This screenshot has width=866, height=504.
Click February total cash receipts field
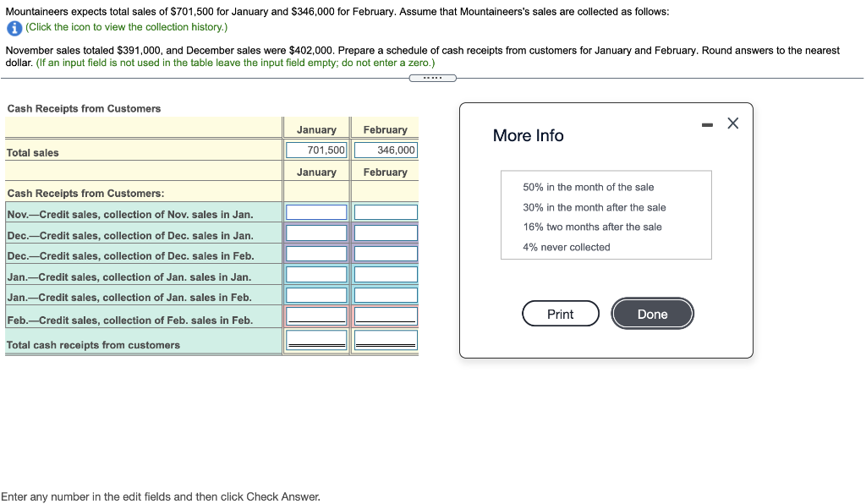pyautogui.click(x=386, y=340)
